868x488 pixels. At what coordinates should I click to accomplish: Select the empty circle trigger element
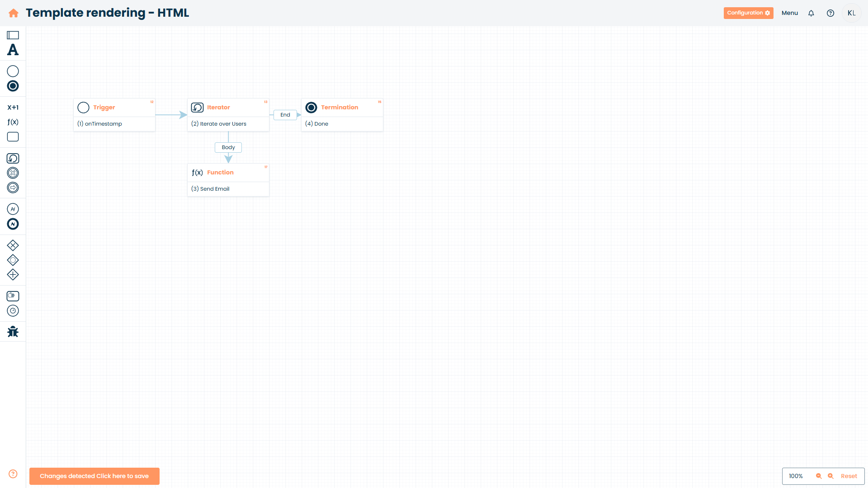tap(13, 71)
